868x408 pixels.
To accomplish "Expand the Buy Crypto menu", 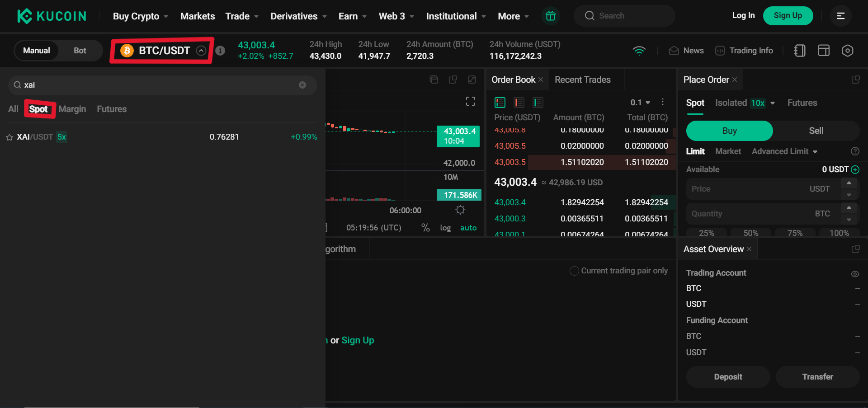I will coord(141,16).
